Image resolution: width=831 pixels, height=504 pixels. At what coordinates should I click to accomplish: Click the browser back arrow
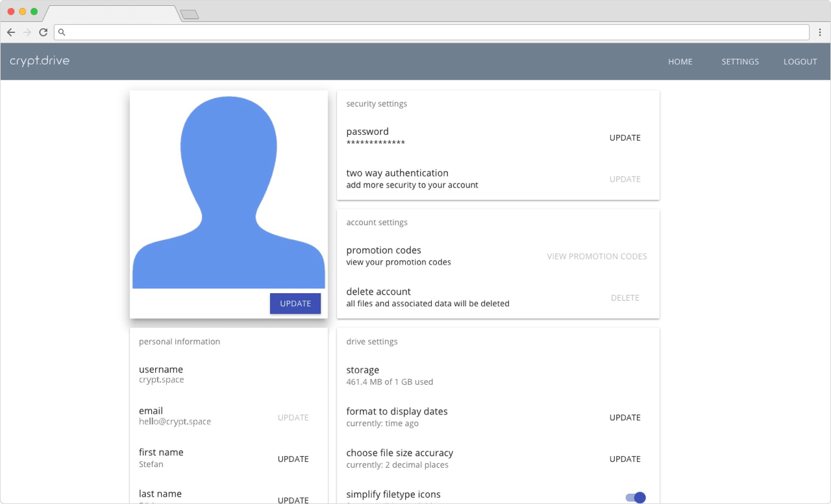coord(11,32)
